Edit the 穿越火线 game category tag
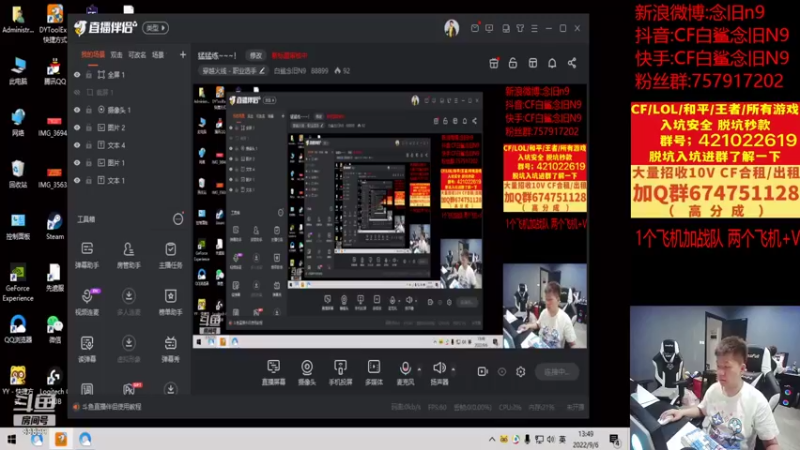Screen dimensions: 800x450 (233, 71)
